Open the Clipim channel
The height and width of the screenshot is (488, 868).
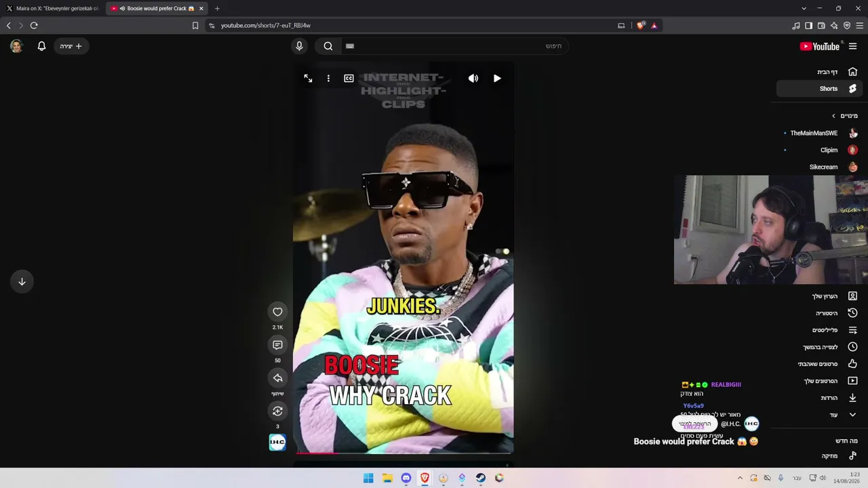[x=821, y=150]
